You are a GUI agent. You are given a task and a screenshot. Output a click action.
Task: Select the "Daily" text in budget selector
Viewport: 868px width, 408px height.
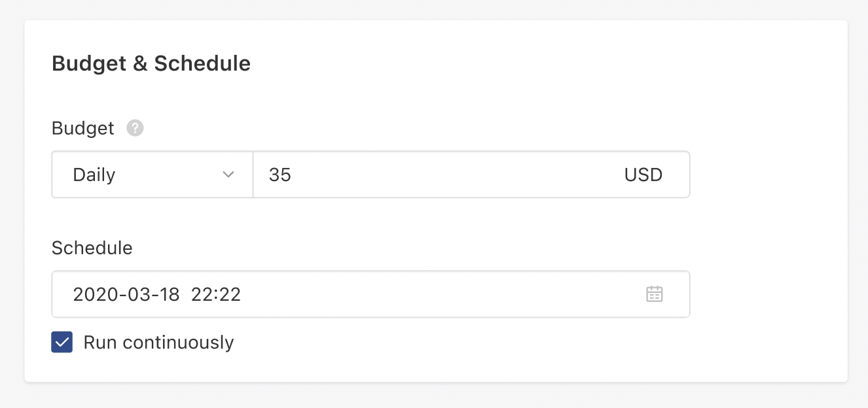click(x=94, y=175)
